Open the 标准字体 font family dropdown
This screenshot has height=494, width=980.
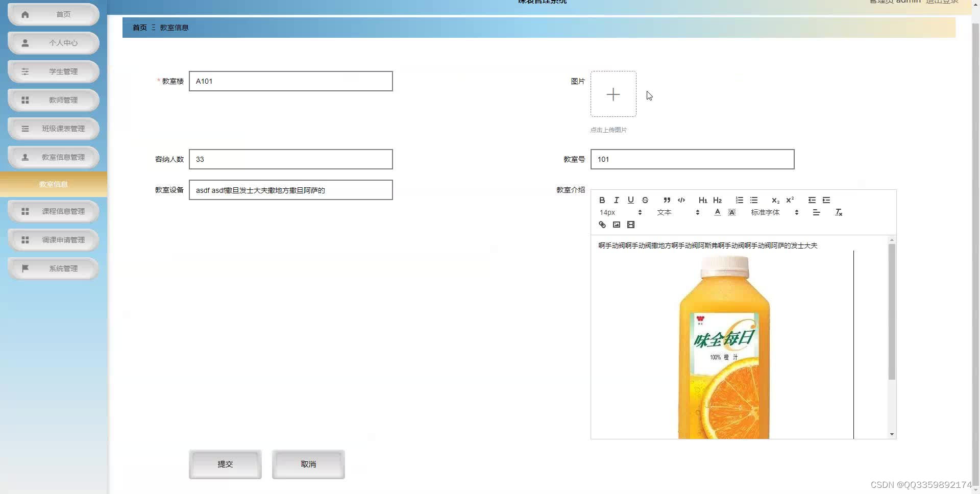pyautogui.click(x=774, y=212)
